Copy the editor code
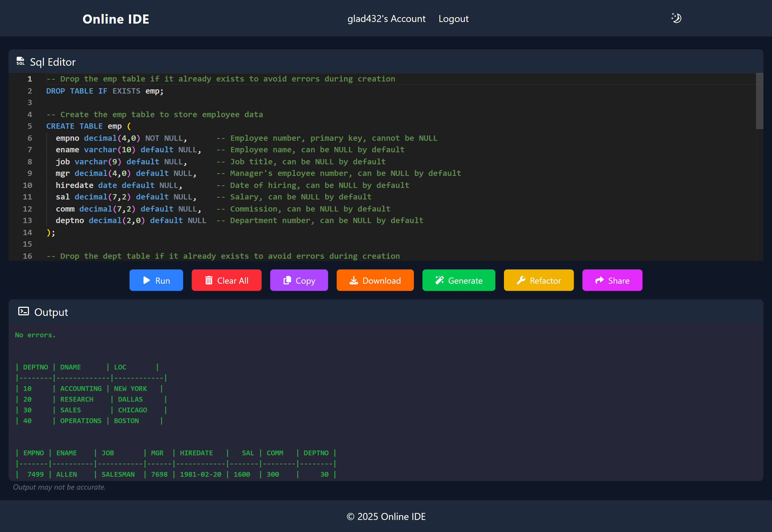Screen dimensions: 772x532 click(x=299, y=280)
